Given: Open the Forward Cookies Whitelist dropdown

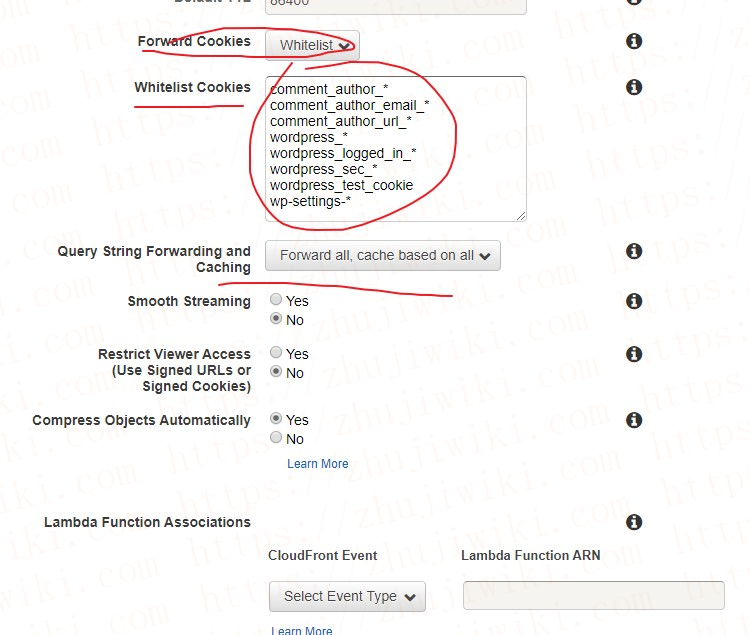Looking at the screenshot, I should coord(312,45).
